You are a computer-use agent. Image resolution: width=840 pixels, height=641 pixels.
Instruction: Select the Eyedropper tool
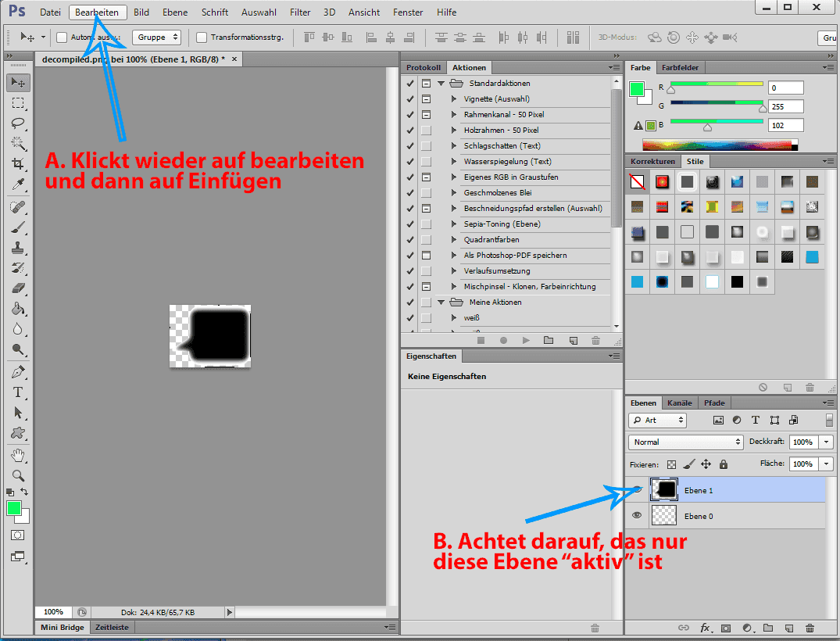click(18, 184)
